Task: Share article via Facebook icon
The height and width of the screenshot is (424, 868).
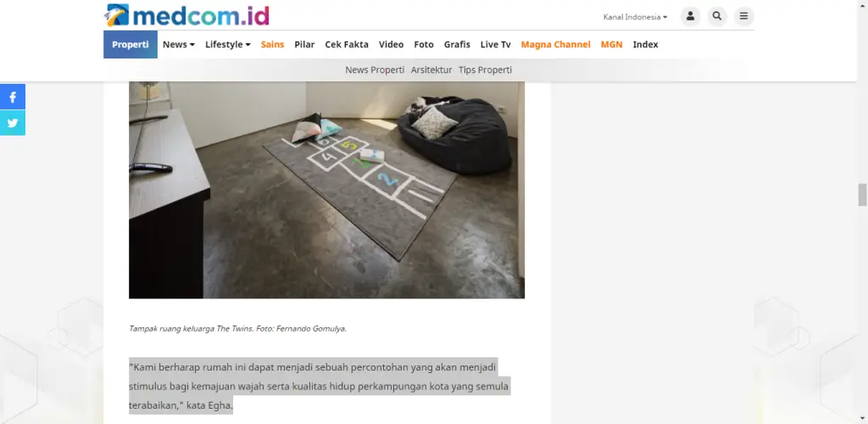Action: [12, 97]
